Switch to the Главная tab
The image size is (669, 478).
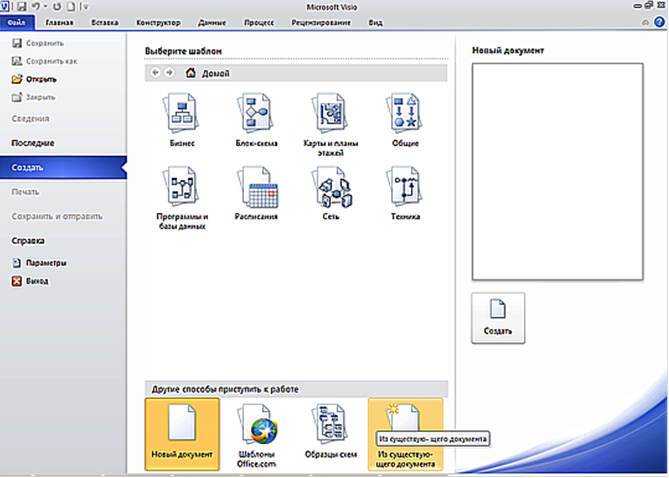click(x=59, y=23)
